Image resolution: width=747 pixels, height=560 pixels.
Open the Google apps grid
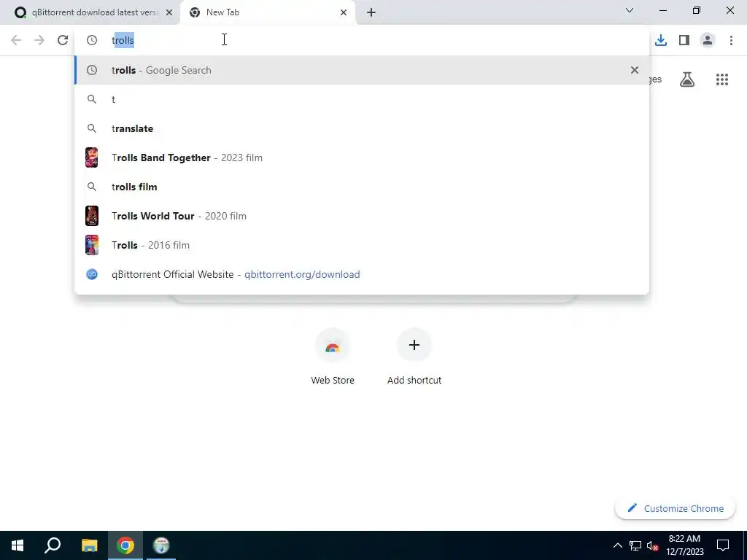point(721,79)
